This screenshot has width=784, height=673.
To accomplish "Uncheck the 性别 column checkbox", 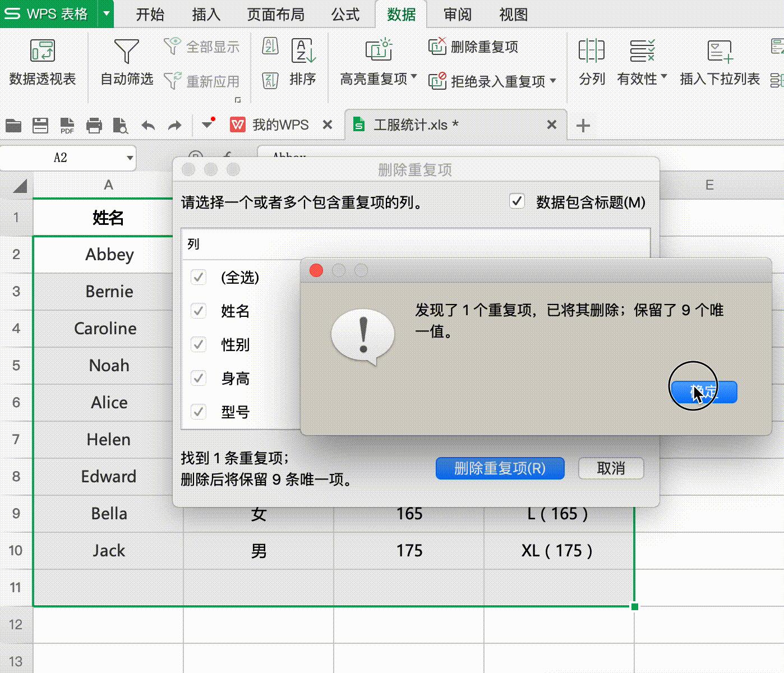I will pyautogui.click(x=198, y=344).
